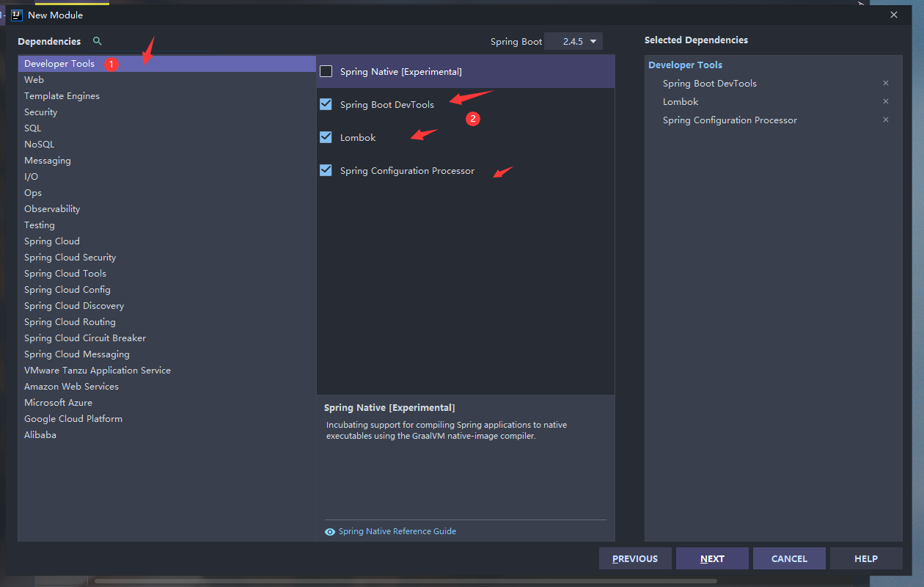Remove Spring Configuration Processor from selected dependencies
The width and height of the screenshot is (924, 587).
[x=886, y=120]
